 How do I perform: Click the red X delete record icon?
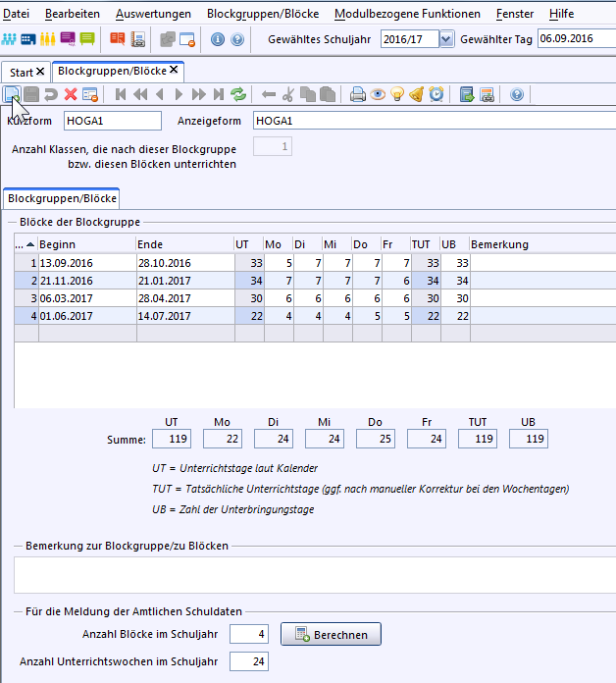tap(71, 94)
